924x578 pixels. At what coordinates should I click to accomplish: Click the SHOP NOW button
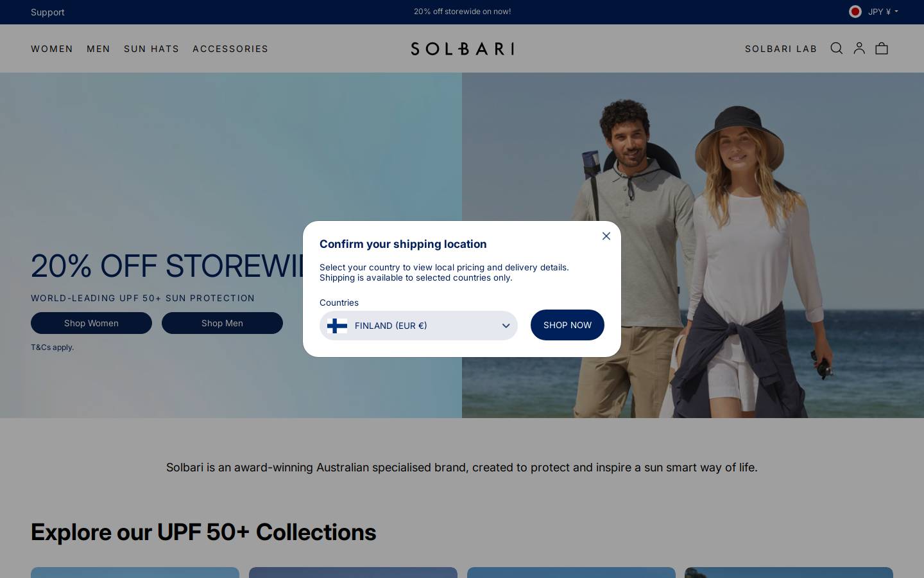click(x=567, y=325)
